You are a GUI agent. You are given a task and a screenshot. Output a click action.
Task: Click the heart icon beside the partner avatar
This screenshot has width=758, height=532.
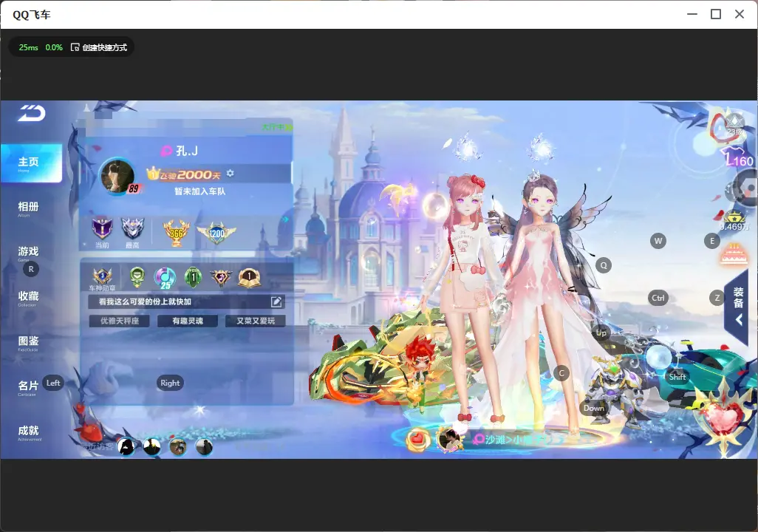click(417, 439)
